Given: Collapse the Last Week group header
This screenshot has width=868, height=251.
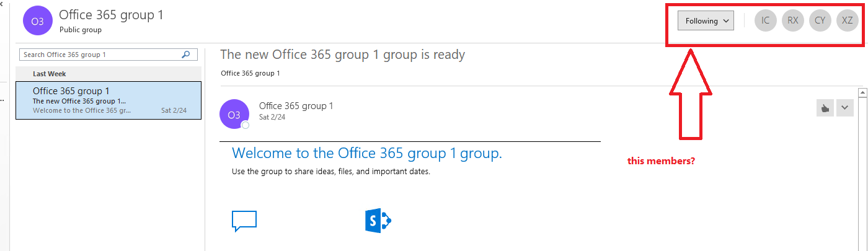Looking at the screenshot, I should pyautogui.click(x=108, y=73).
